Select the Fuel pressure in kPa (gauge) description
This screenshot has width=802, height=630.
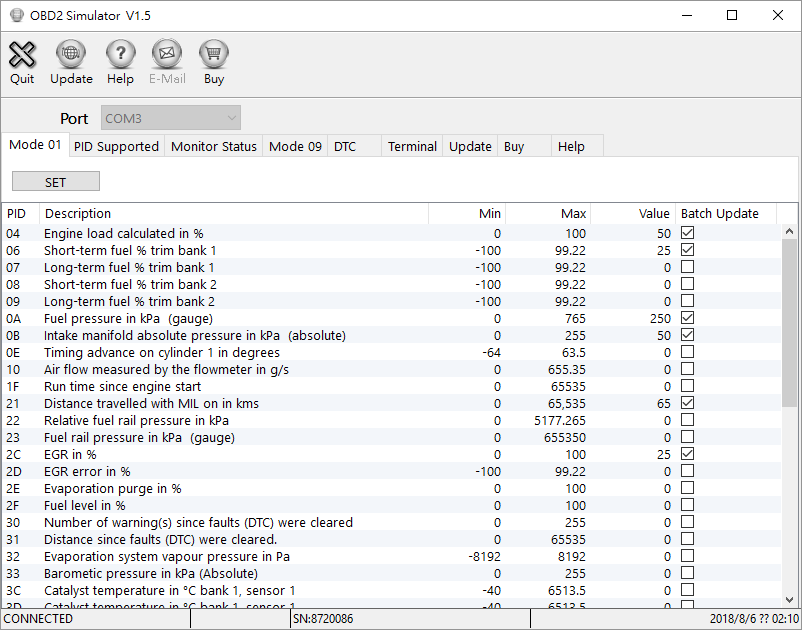(x=128, y=319)
